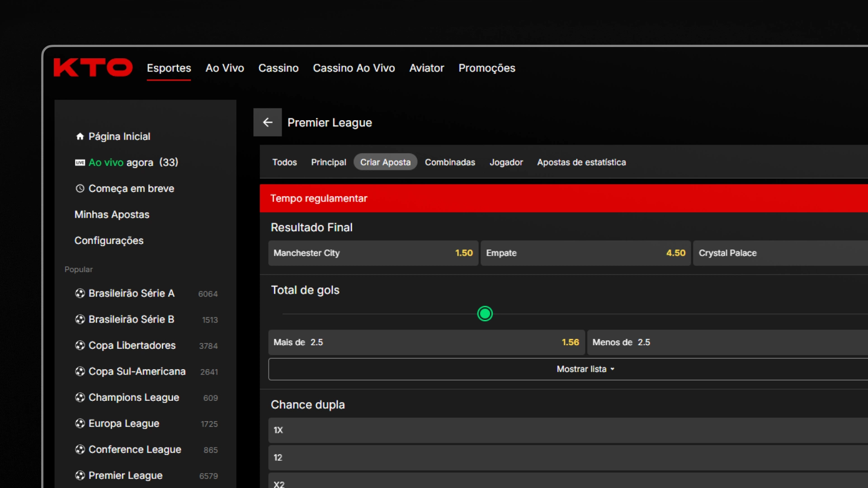This screenshot has height=488, width=868.
Task: Click the clock icon beside Começa em breve
Action: pos(80,188)
